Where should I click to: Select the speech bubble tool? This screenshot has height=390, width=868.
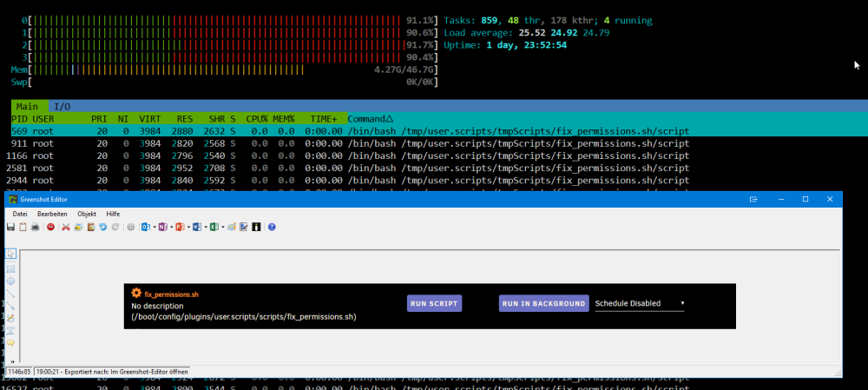(10, 343)
